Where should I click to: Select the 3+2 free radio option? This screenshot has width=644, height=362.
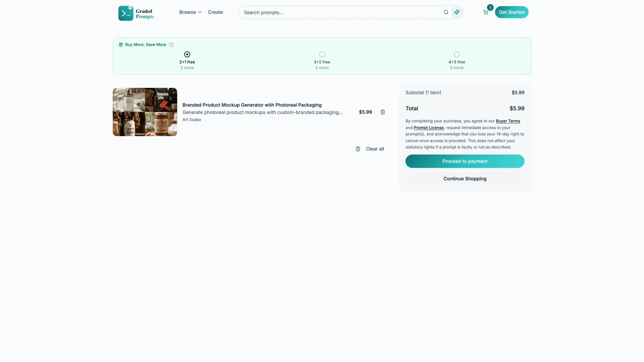point(322,54)
